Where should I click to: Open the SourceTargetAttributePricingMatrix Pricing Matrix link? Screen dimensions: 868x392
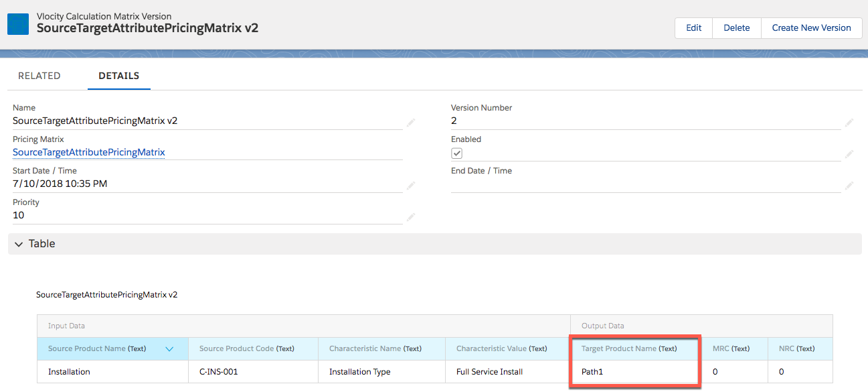tap(89, 152)
